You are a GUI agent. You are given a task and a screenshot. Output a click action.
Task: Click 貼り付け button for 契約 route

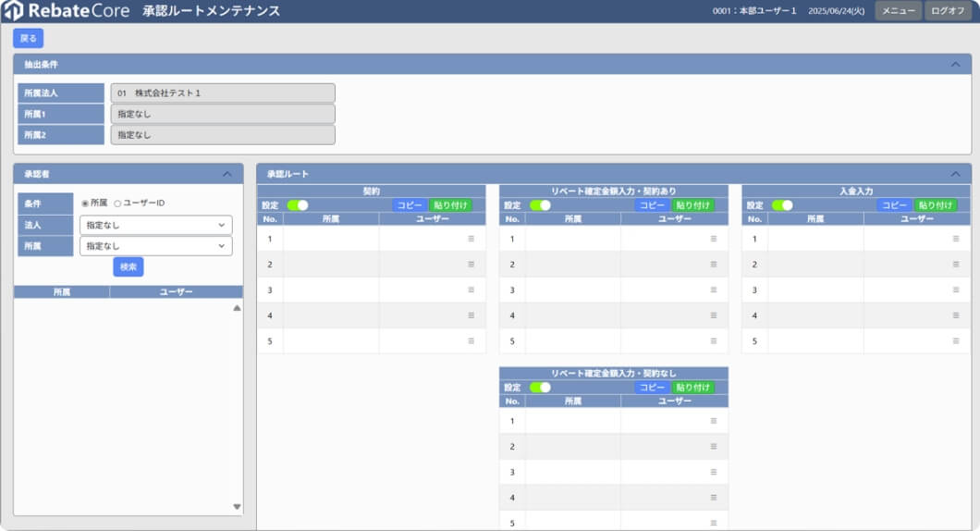[449, 205]
